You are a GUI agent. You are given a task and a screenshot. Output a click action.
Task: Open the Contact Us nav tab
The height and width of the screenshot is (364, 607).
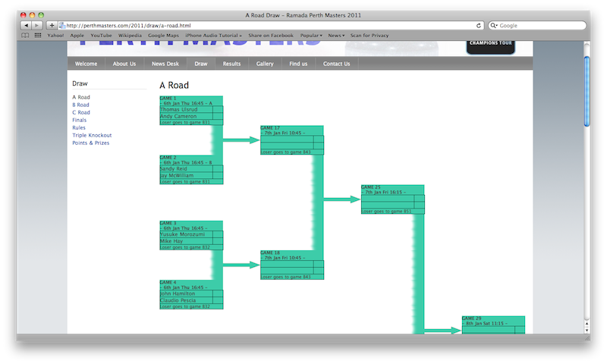[336, 64]
